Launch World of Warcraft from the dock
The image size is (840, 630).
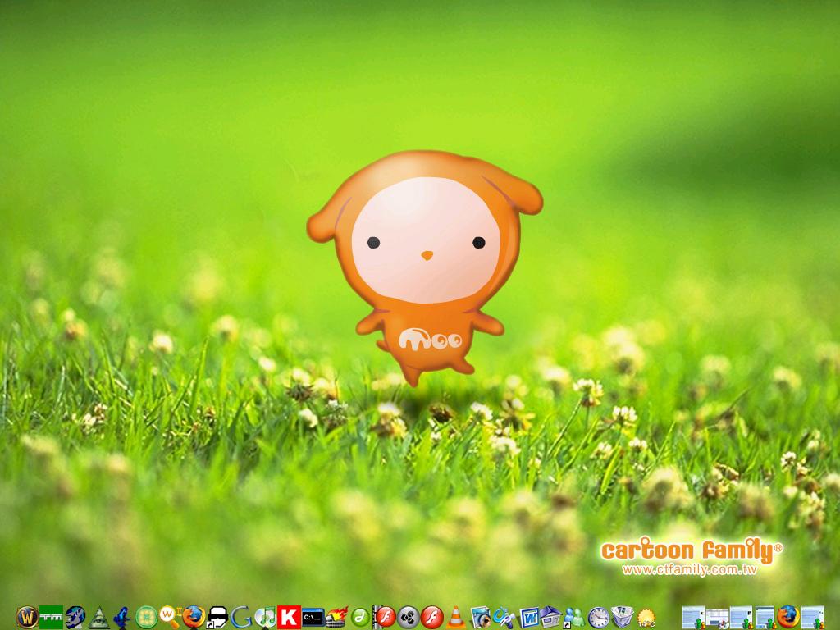(x=26, y=617)
